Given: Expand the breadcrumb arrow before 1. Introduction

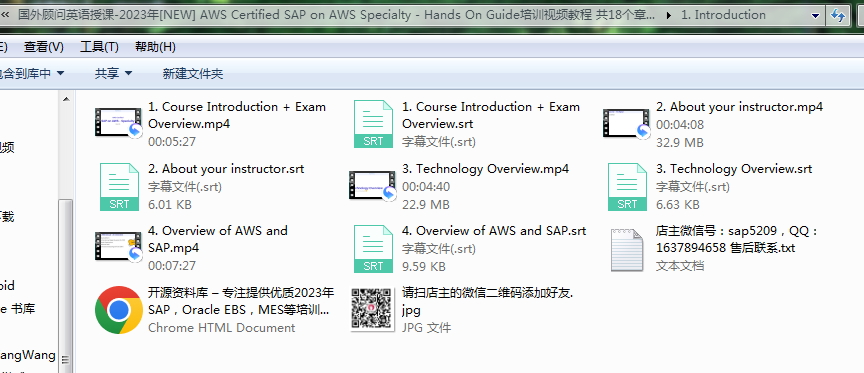Looking at the screenshot, I should click(x=669, y=15).
